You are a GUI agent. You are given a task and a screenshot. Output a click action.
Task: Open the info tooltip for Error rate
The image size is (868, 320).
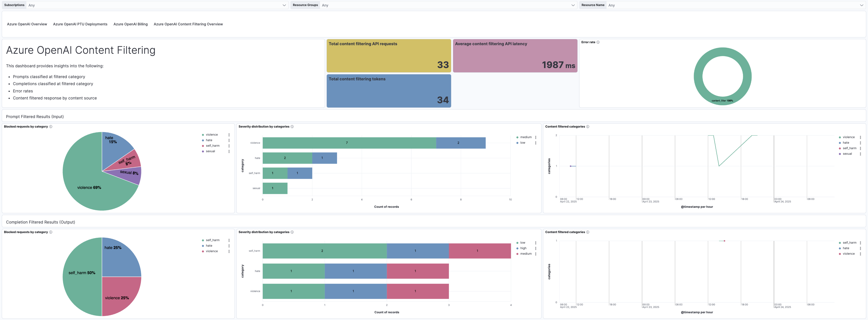598,42
